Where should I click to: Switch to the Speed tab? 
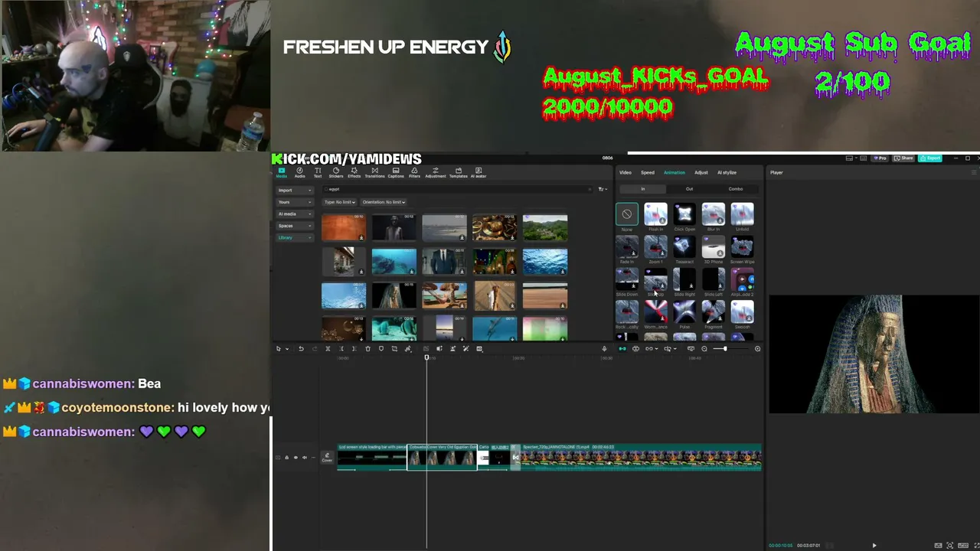pyautogui.click(x=648, y=173)
